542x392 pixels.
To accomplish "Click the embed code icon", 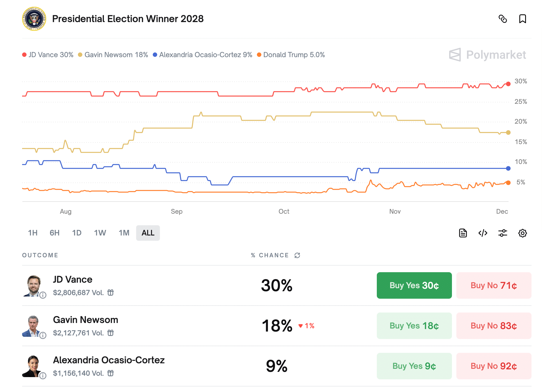I will click(x=483, y=233).
